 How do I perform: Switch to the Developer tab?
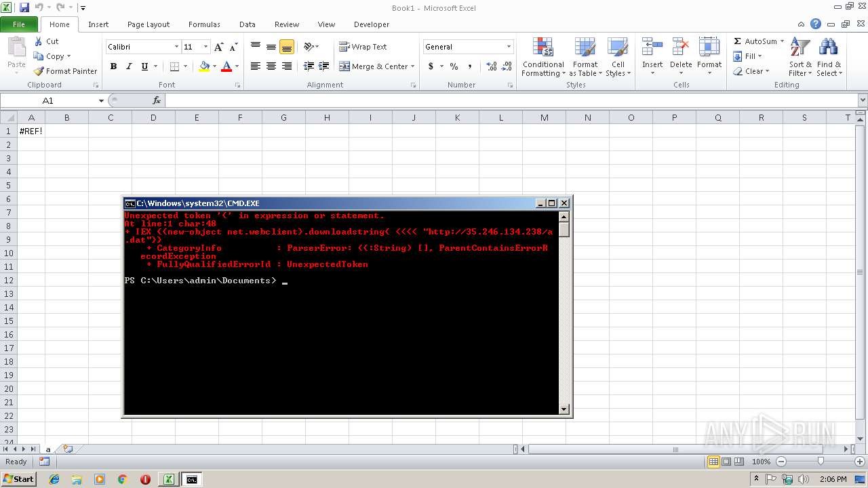pyautogui.click(x=372, y=24)
